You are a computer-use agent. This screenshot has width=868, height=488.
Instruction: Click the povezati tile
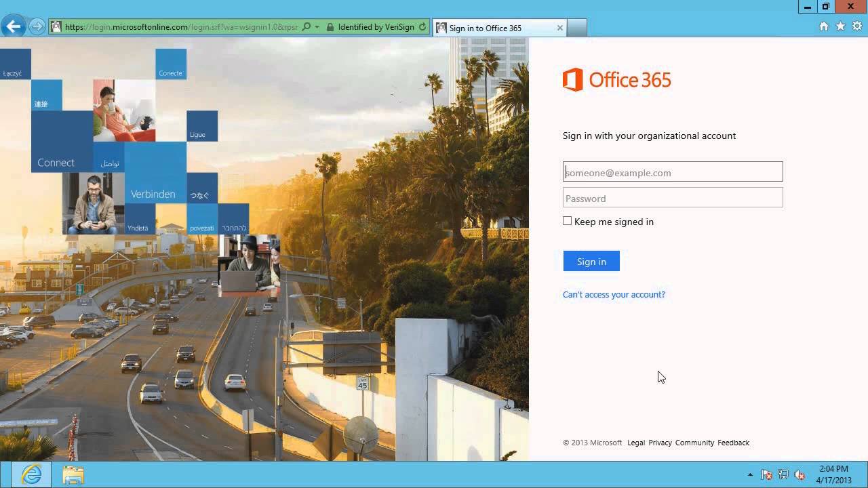pyautogui.click(x=202, y=219)
